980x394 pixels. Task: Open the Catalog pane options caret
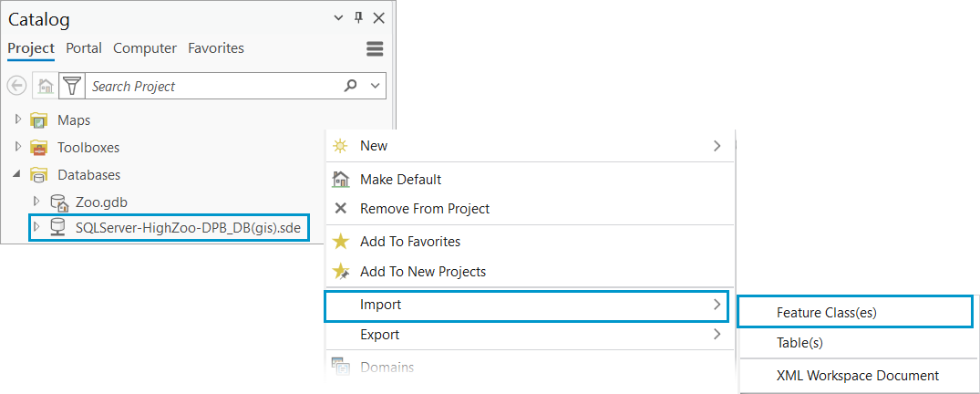click(338, 19)
